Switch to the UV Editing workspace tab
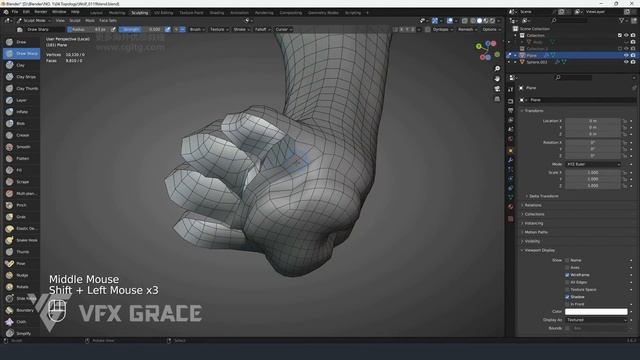 163,13
